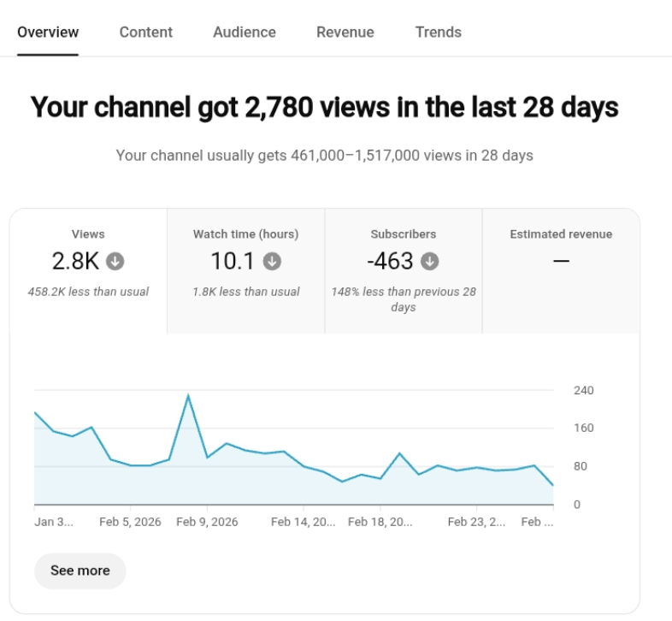Select the Trends tab

tap(438, 33)
